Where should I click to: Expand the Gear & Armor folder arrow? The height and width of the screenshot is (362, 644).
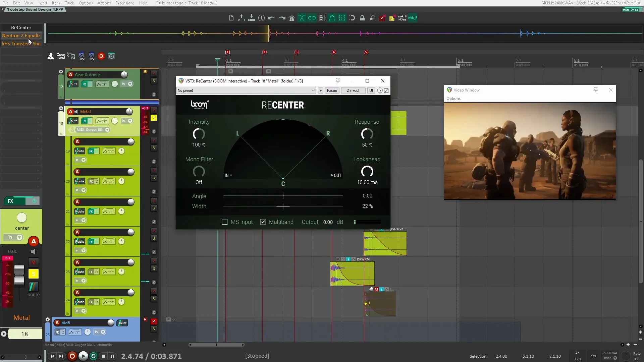click(61, 71)
